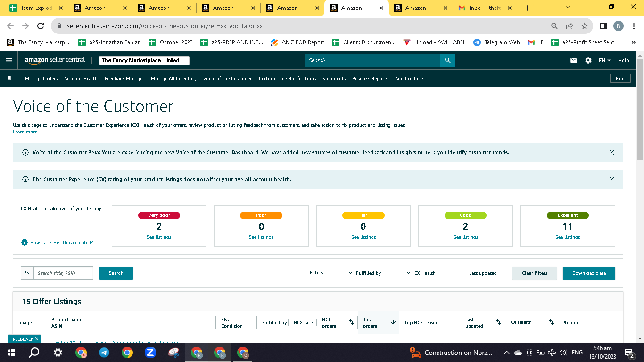The width and height of the screenshot is (644, 362).
Task: Open Performance Notifications
Action: pos(288,79)
